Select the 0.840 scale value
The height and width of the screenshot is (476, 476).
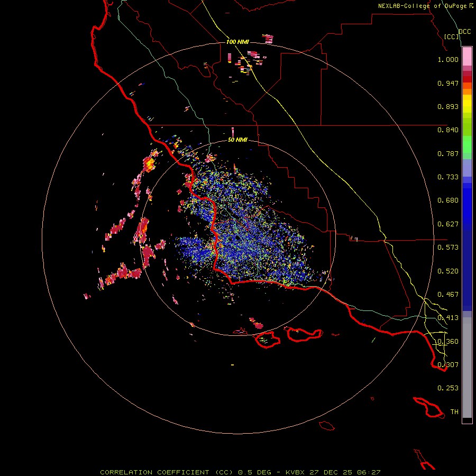coord(448,130)
